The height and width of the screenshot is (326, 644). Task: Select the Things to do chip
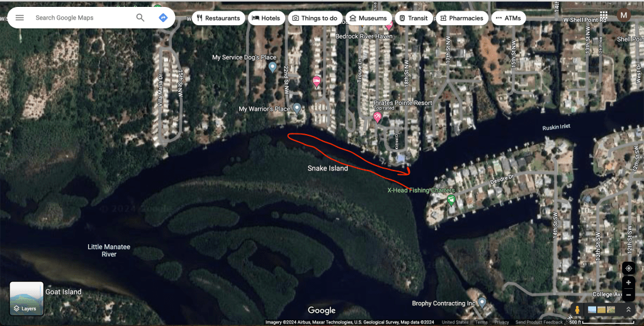(315, 18)
